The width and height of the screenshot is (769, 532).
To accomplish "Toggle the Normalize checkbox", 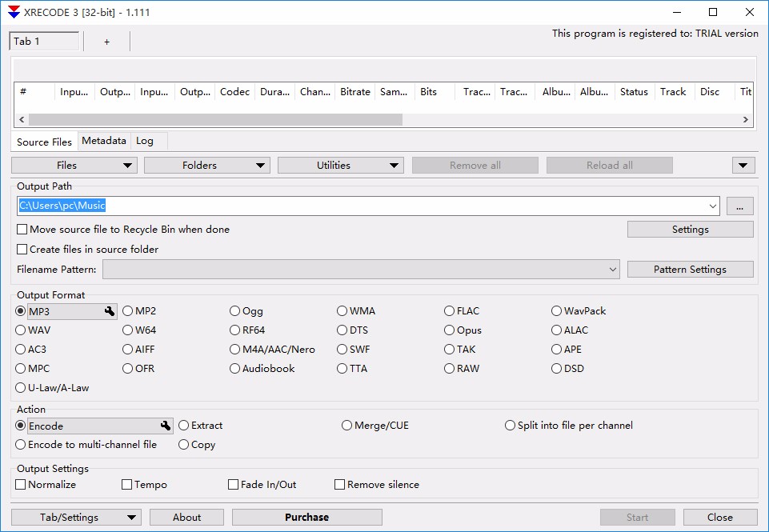I will tap(21, 485).
